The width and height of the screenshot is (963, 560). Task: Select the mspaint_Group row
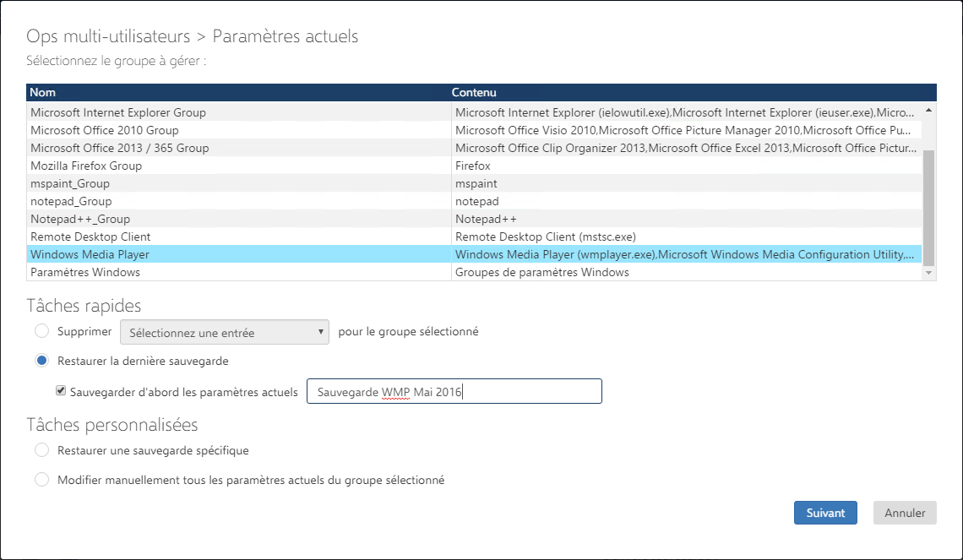pos(474,183)
